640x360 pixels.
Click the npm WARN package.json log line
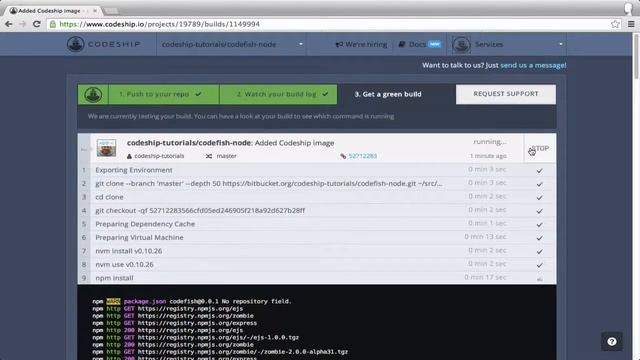click(x=192, y=301)
